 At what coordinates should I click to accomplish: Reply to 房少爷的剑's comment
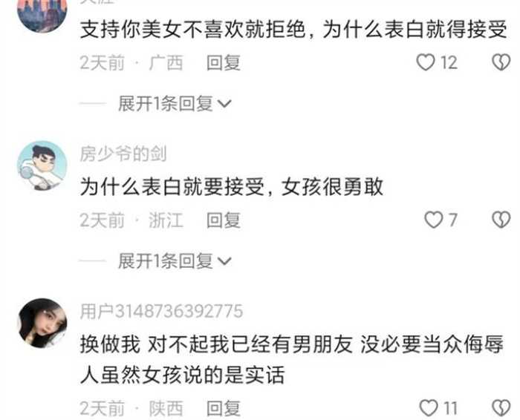[223, 220]
